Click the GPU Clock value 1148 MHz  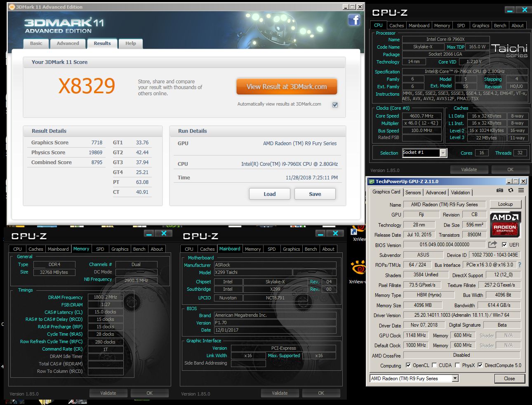416,335
